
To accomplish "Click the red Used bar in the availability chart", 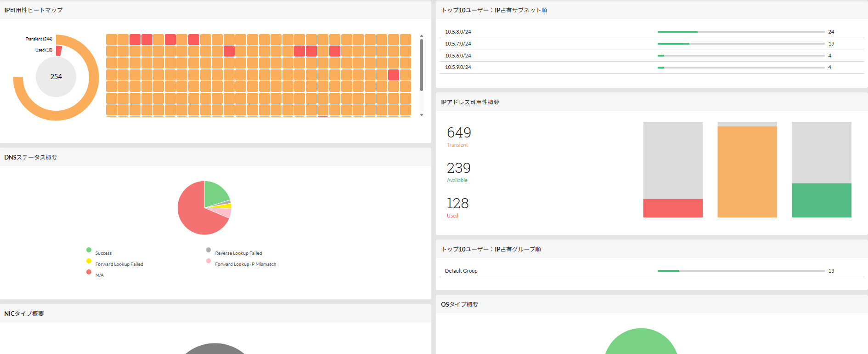I will [673, 208].
